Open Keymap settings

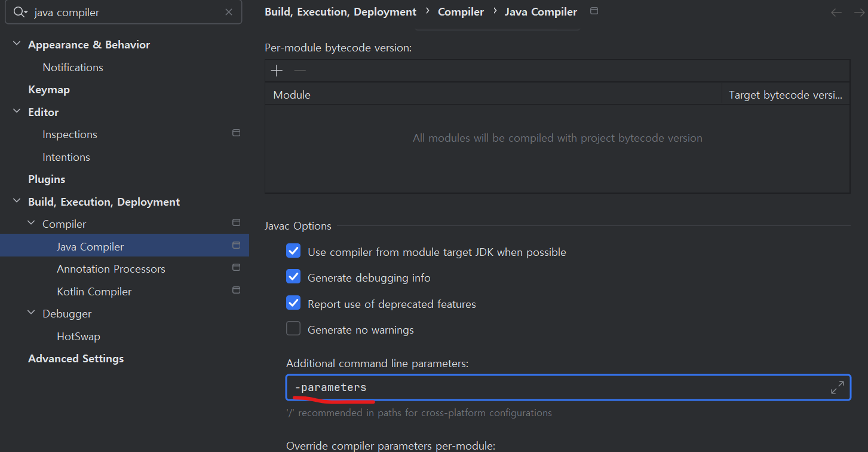click(49, 90)
